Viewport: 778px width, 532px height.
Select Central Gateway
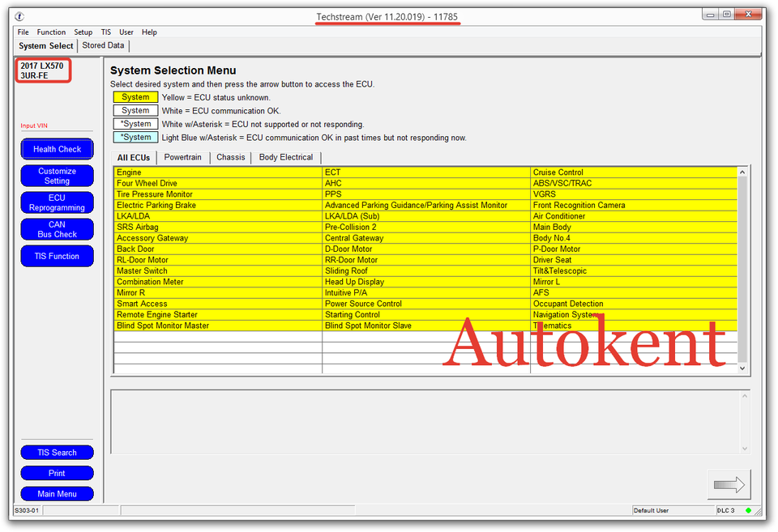(426, 237)
